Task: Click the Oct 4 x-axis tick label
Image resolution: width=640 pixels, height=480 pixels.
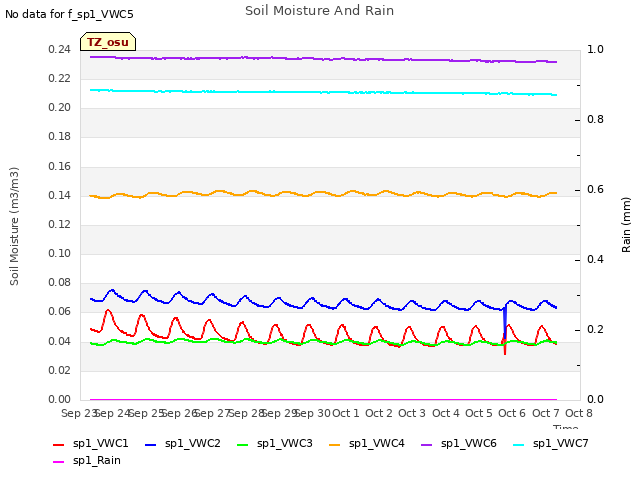Action: (446, 413)
